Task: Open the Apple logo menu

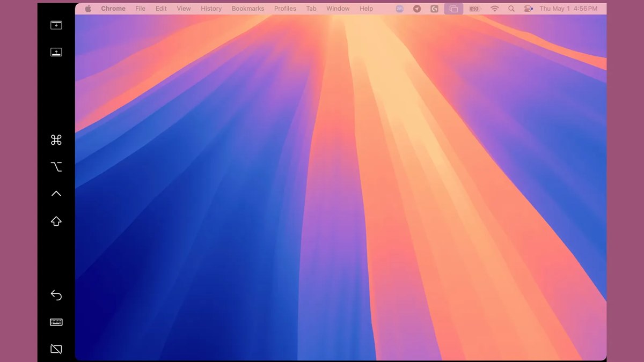Action: pyautogui.click(x=88, y=9)
